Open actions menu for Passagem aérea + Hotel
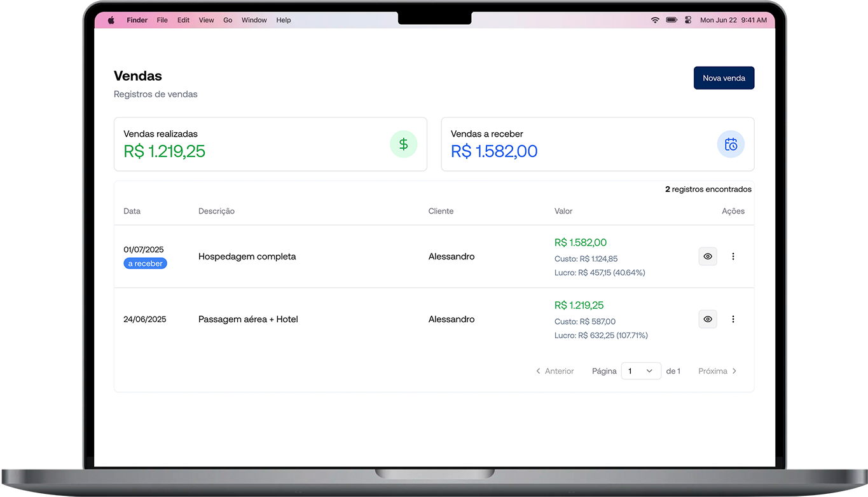 tap(733, 319)
